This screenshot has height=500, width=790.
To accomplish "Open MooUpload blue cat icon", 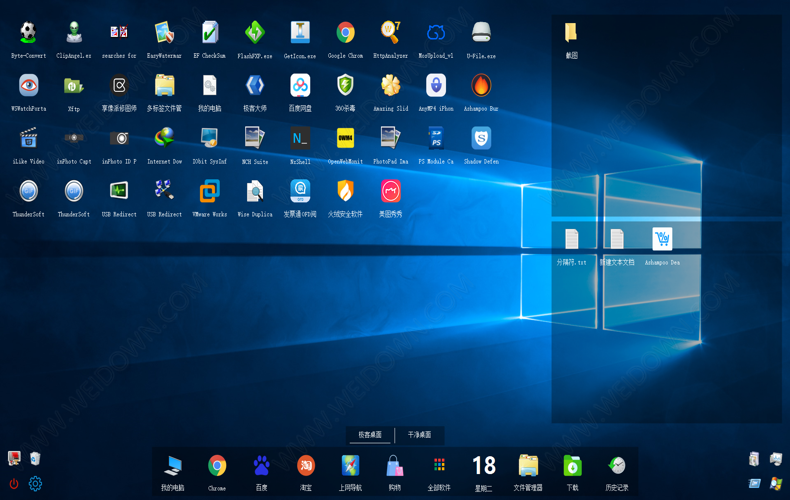I will click(436, 33).
